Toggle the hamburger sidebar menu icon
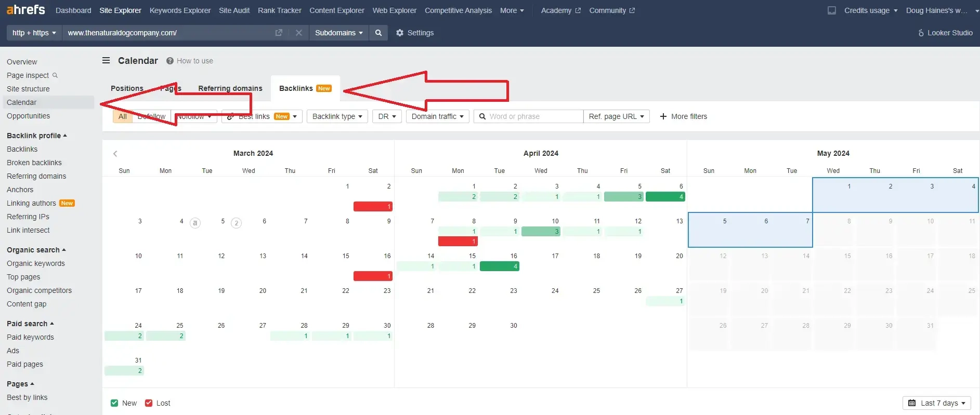 [x=106, y=61]
